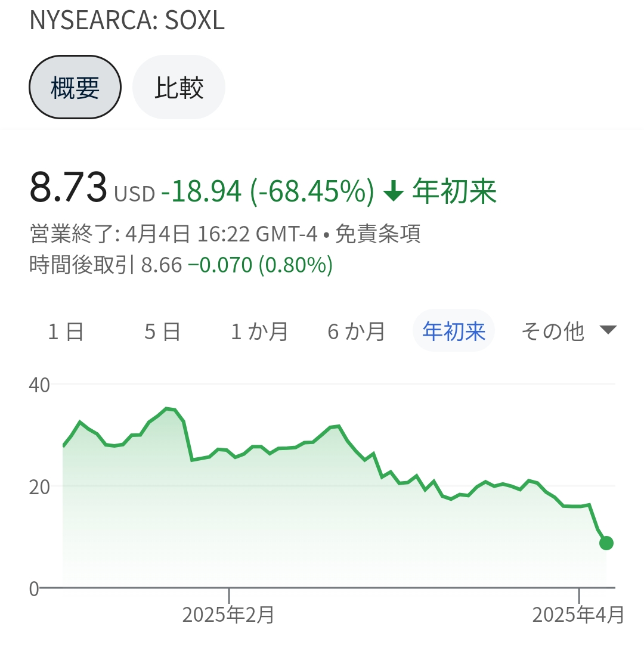
Task: Select the 概要 tab
Action: pyautogui.click(x=75, y=88)
